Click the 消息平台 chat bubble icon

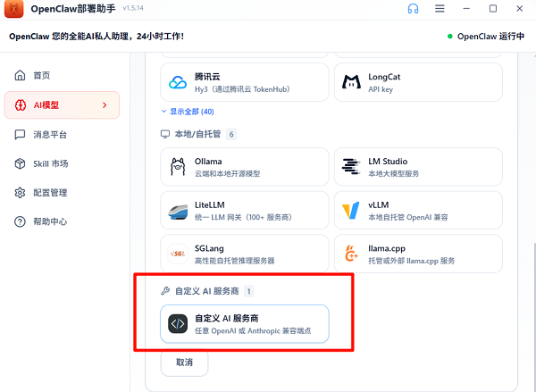(20, 134)
